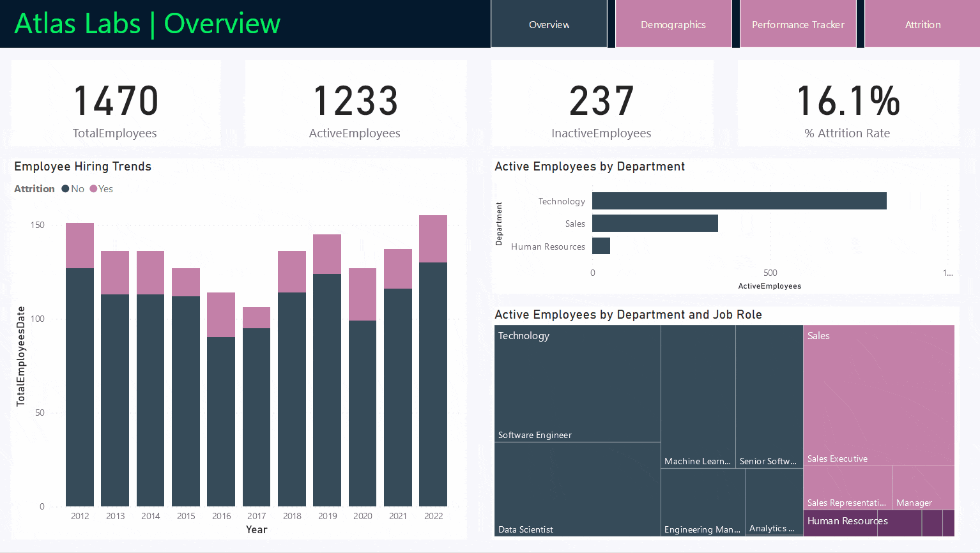Open the Performance Tracker tab

pyautogui.click(x=797, y=24)
